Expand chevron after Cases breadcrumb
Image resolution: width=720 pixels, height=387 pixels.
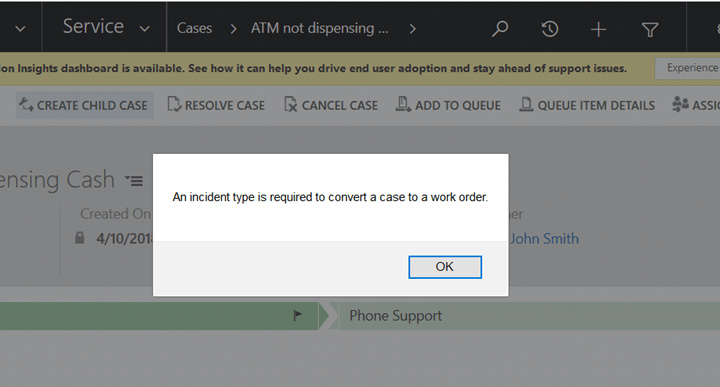pyautogui.click(x=233, y=29)
